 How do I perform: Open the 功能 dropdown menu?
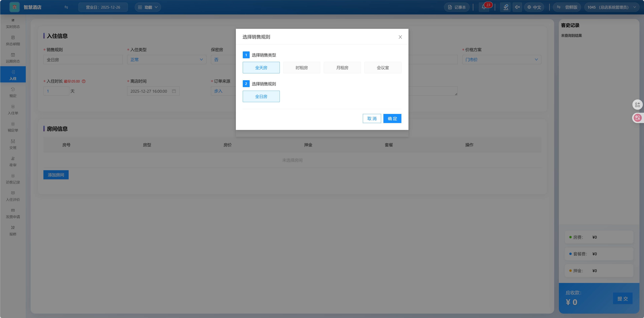tap(148, 7)
